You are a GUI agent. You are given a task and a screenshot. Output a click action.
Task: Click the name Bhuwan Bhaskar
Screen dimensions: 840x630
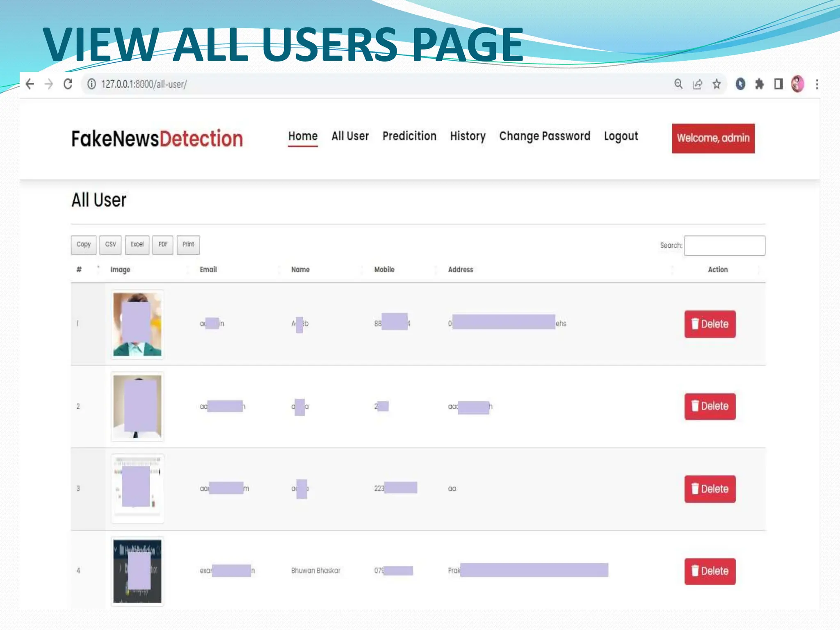tap(315, 571)
